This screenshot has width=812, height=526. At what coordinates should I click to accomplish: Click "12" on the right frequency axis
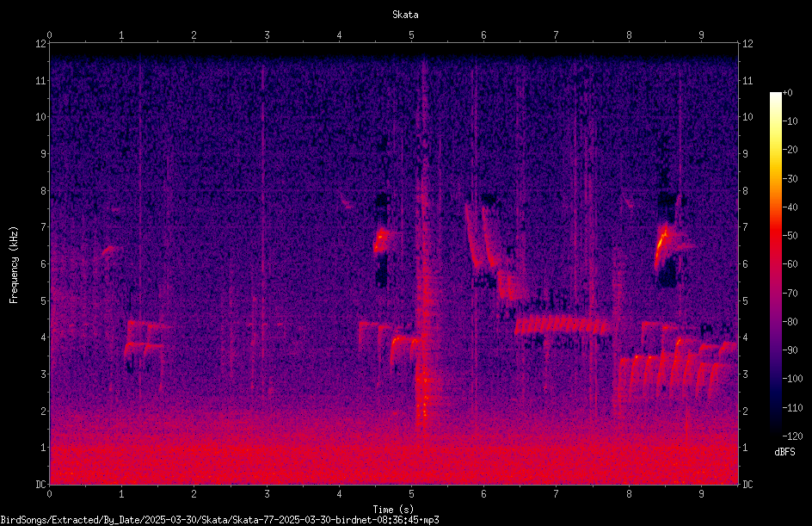747,44
